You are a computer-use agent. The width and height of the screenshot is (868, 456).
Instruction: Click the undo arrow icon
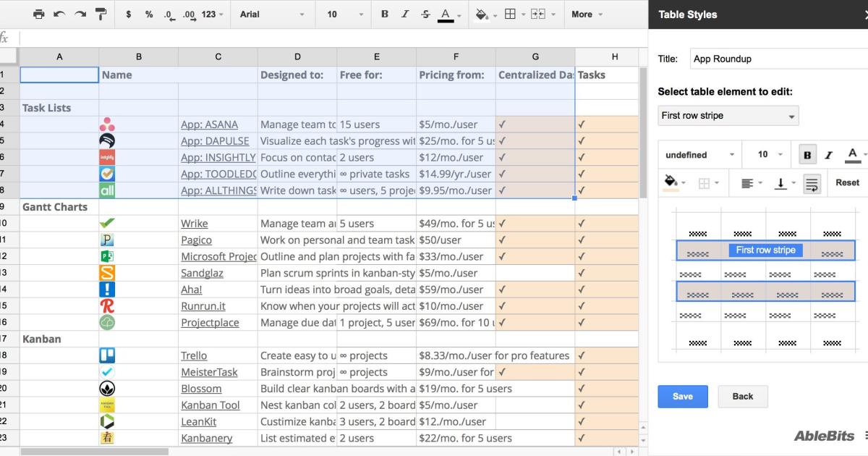59,14
